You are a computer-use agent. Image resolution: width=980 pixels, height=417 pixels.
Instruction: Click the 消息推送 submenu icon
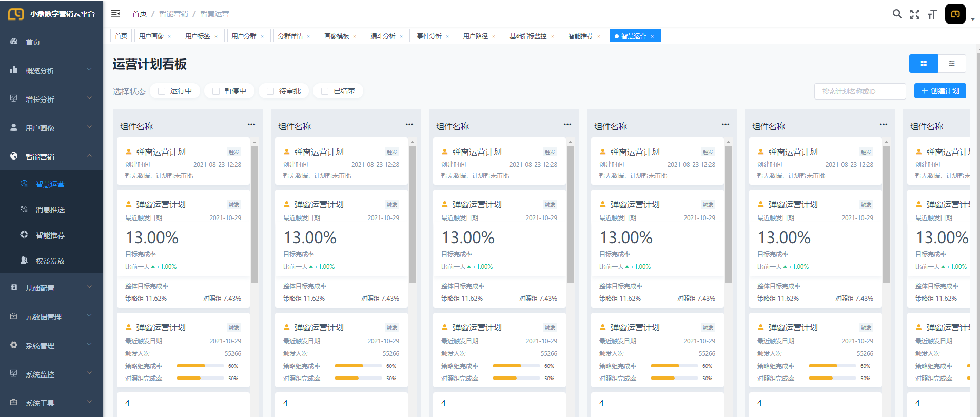point(24,209)
